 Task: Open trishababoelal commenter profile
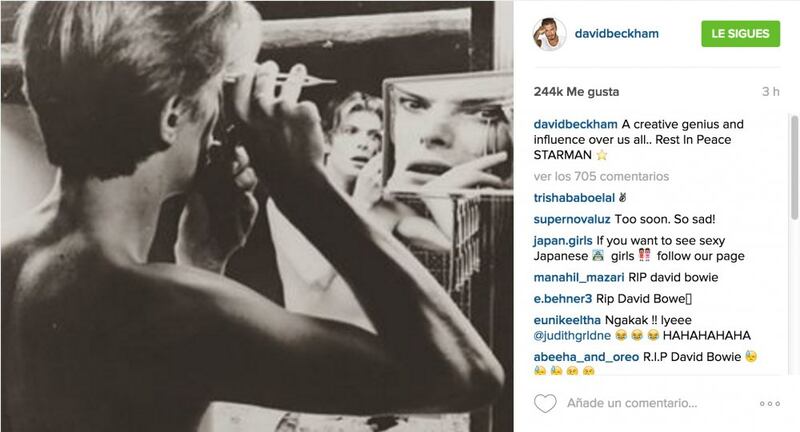coord(574,198)
